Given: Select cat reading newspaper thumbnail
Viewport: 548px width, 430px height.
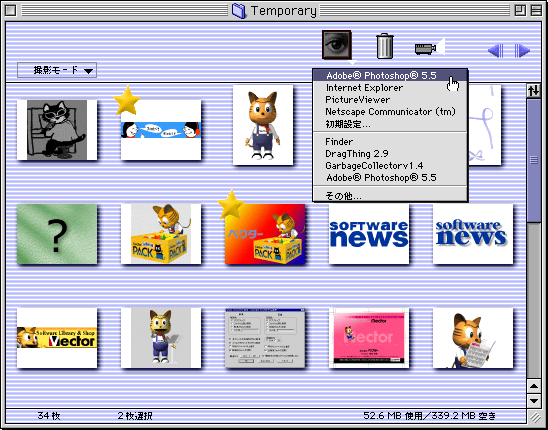Looking at the screenshot, I should [x=473, y=338].
